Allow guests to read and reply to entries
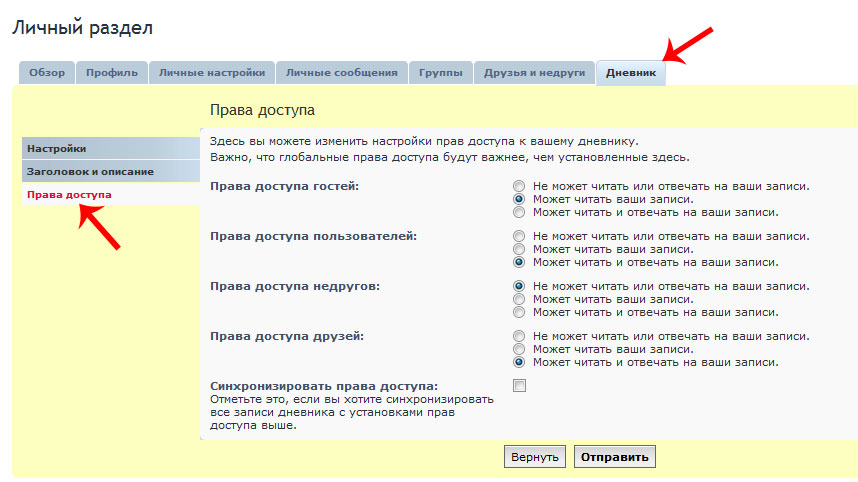Screen dimensions: 858x482 point(519,212)
